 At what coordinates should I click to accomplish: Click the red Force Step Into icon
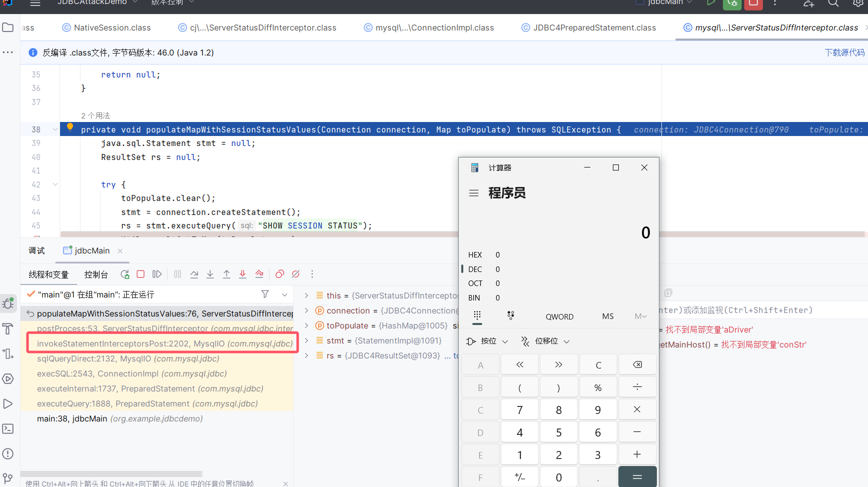click(243, 274)
